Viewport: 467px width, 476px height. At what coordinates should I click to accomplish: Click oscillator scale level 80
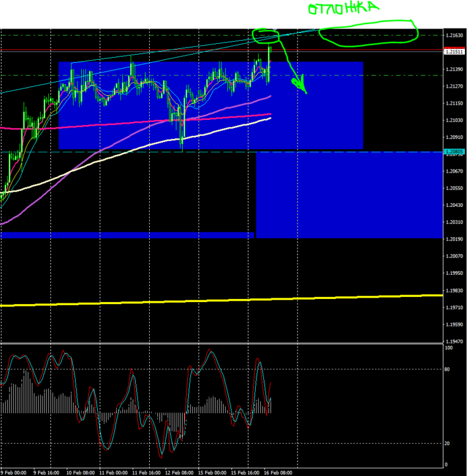[447, 369]
